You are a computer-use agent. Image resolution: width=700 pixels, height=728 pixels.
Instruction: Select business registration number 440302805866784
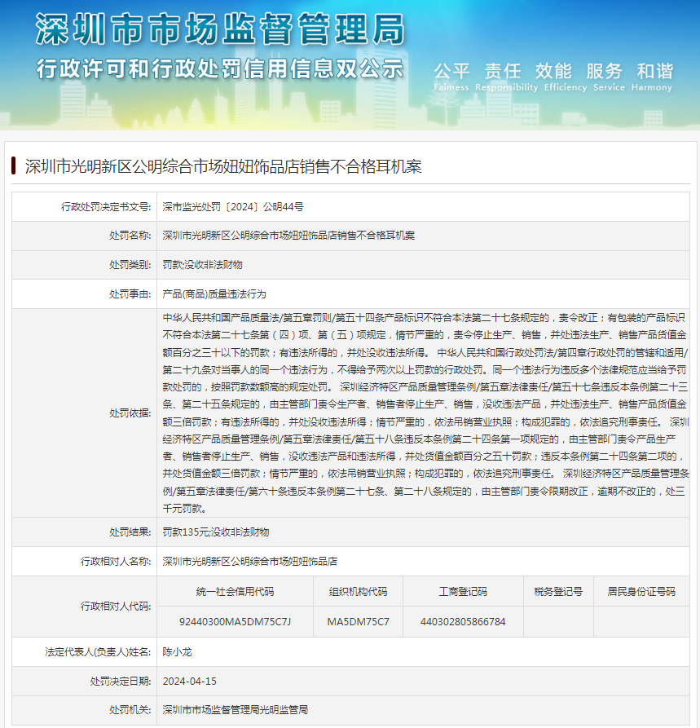pos(462,622)
